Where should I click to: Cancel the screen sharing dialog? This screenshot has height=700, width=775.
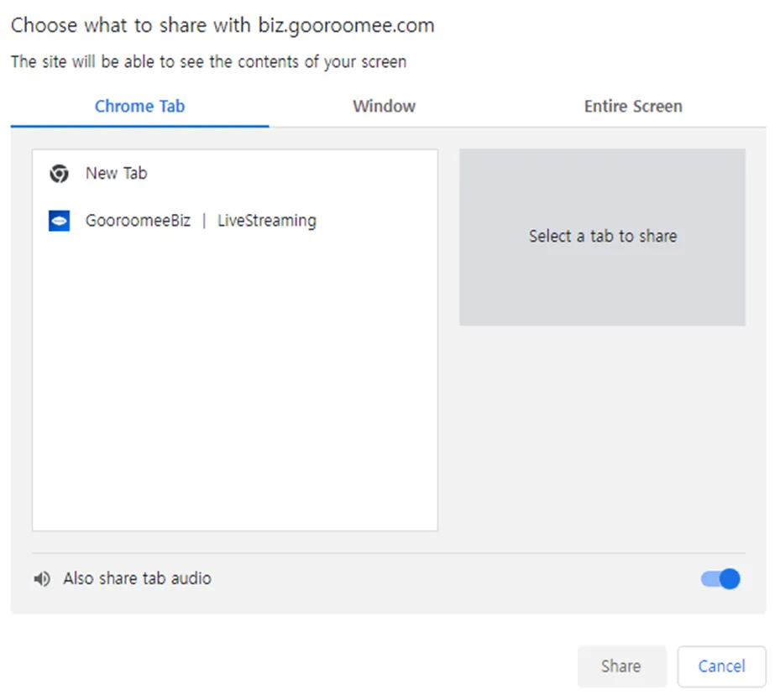pos(721,666)
